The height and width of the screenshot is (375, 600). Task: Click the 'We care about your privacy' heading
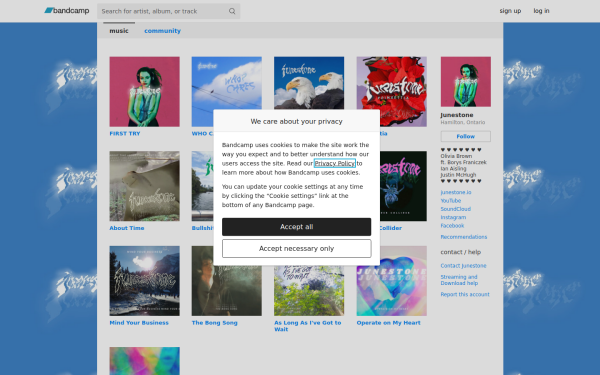click(296, 121)
